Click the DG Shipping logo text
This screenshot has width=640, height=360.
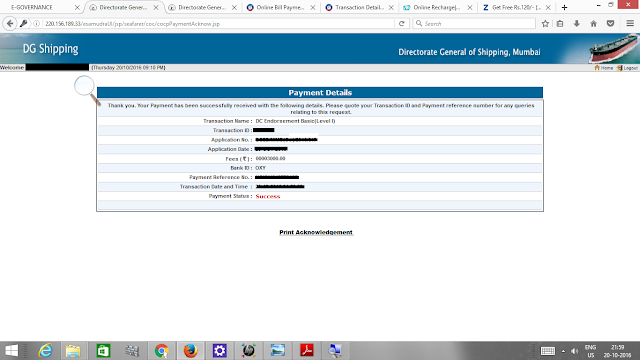click(x=50, y=49)
